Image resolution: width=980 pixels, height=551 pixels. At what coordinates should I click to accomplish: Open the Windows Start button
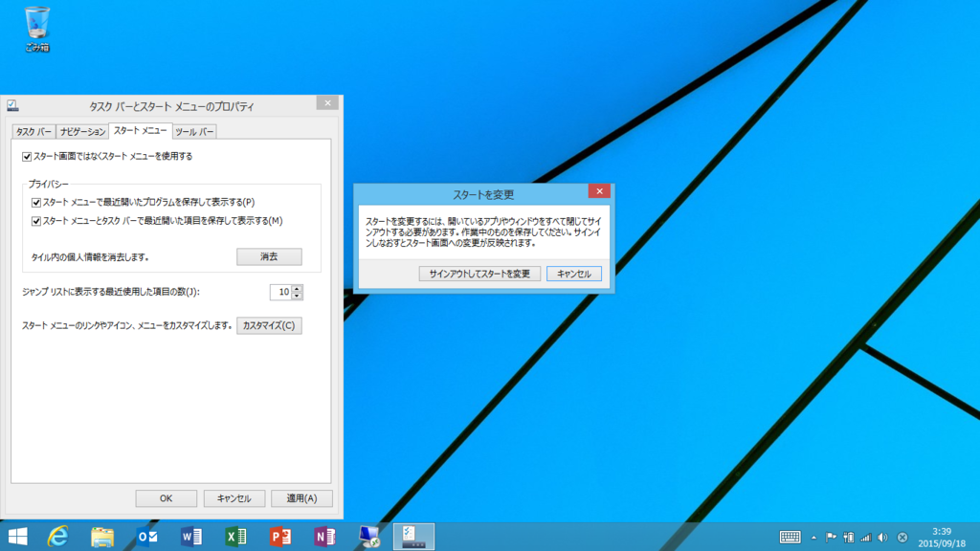click(17, 537)
